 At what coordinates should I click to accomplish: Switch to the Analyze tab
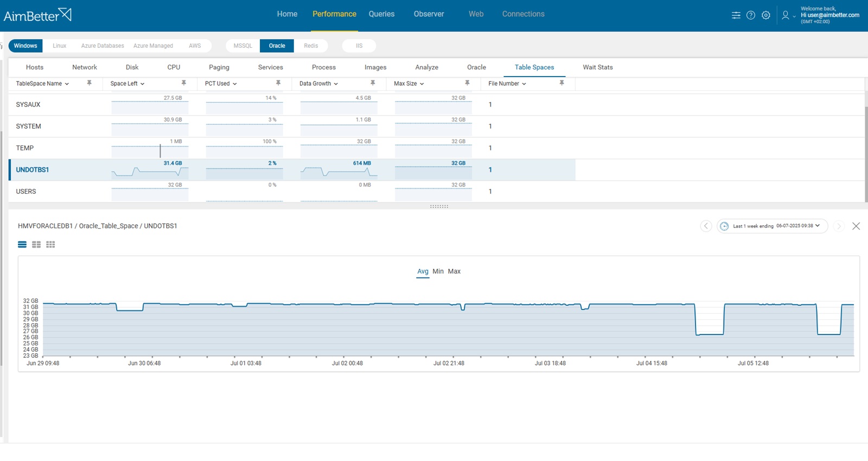(427, 67)
